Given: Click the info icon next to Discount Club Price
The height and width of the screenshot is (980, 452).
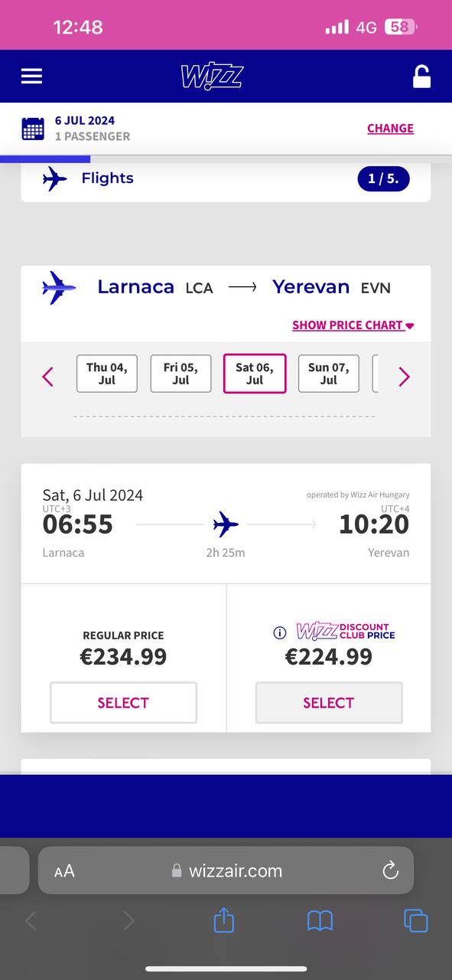Looking at the screenshot, I should click(x=280, y=632).
